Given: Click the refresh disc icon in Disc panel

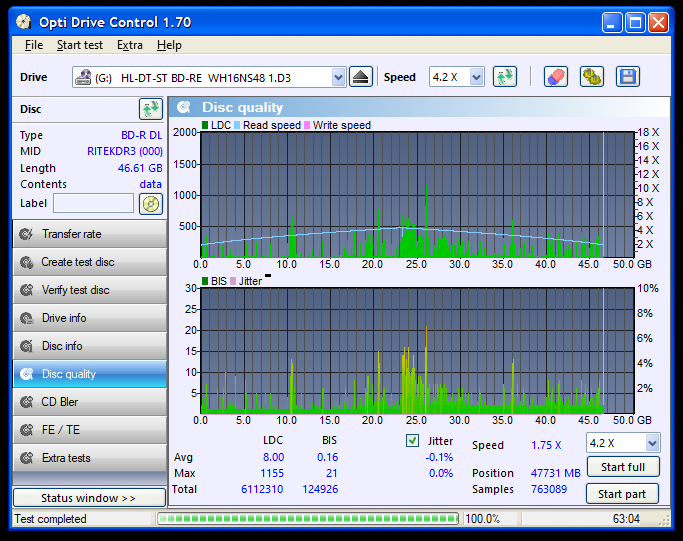Looking at the screenshot, I should coord(151,109).
